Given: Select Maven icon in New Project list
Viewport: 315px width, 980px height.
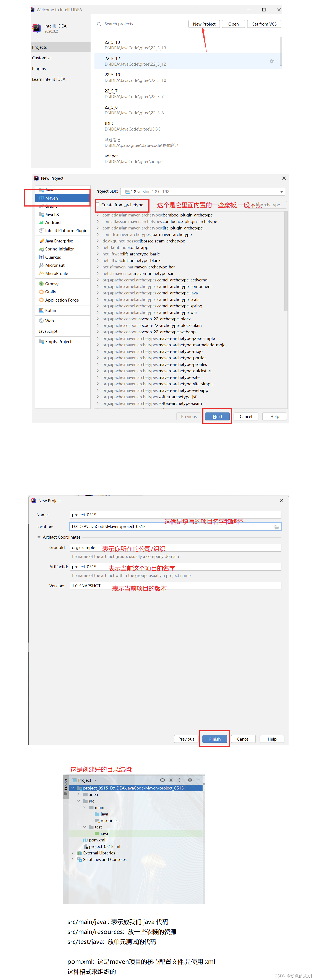Looking at the screenshot, I should (x=41, y=198).
